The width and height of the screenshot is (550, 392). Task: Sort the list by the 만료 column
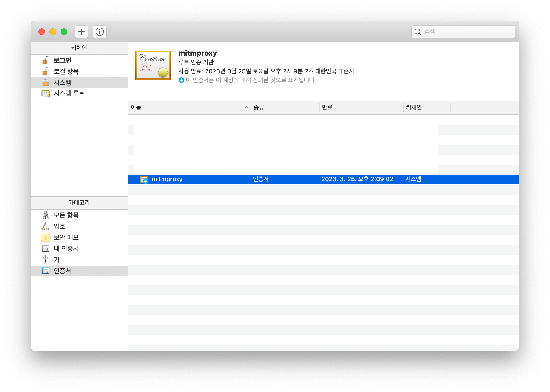click(x=361, y=107)
